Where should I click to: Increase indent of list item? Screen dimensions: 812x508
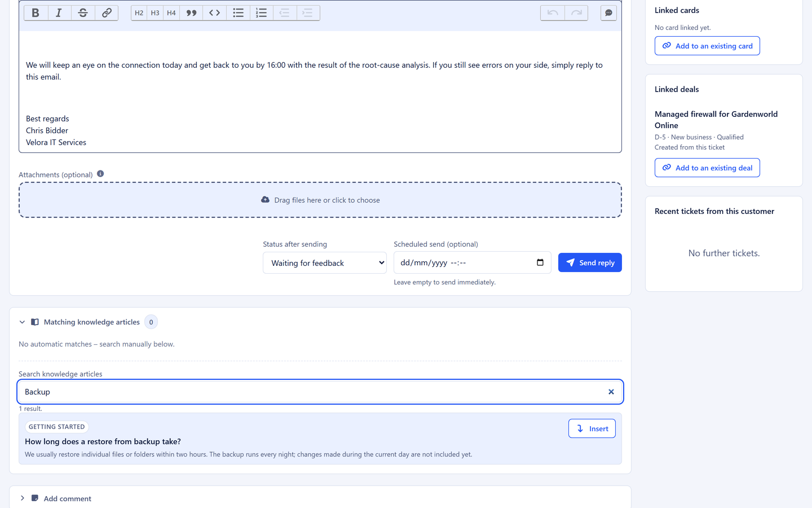[308, 13]
